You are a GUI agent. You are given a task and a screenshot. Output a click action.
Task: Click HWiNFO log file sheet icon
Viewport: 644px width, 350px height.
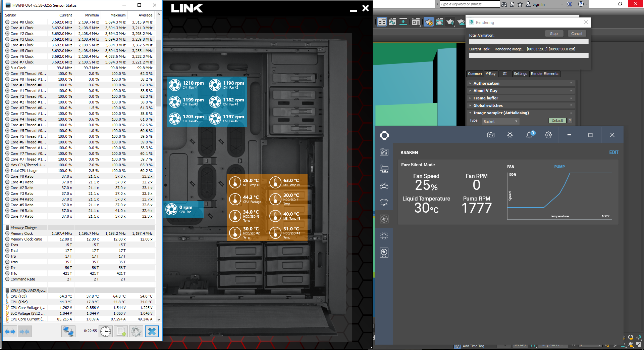(121, 332)
